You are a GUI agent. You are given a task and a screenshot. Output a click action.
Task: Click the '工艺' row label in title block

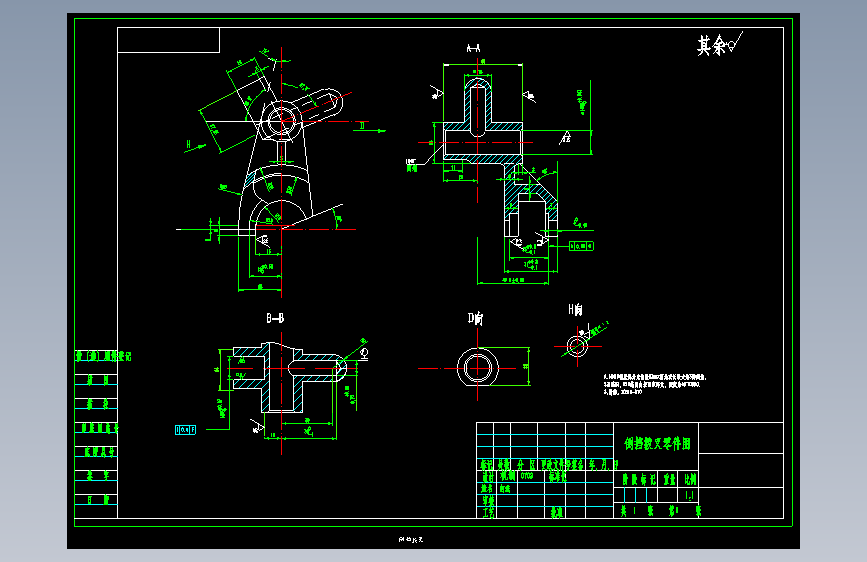pyautogui.click(x=488, y=512)
